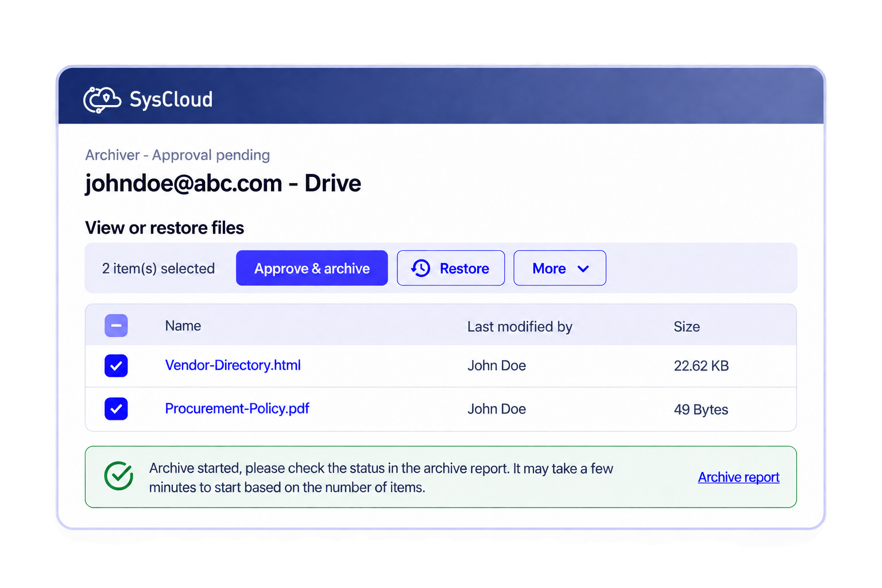Open the Procurement-Policy.pdf file link
Screen dimensions: 882x588
237,408
